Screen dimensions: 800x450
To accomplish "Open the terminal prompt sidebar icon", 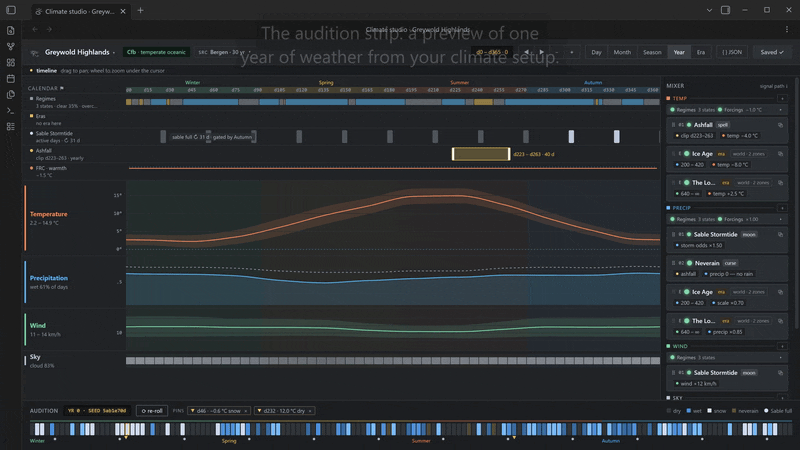I will 11,110.
